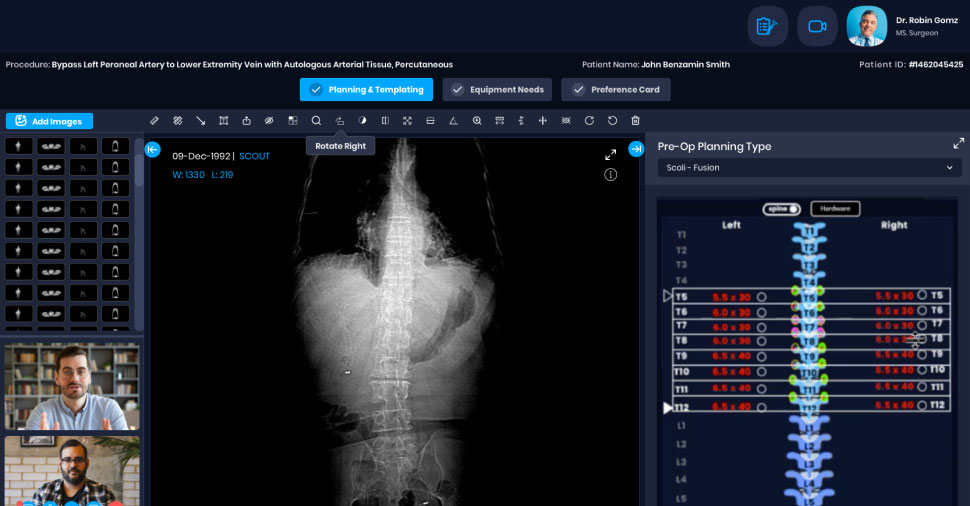
Task: Click the angle measurement triangle tool
Action: (x=453, y=121)
